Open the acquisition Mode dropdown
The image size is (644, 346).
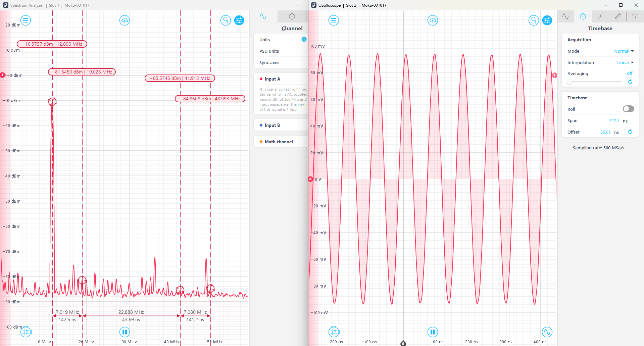click(x=624, y=51)
